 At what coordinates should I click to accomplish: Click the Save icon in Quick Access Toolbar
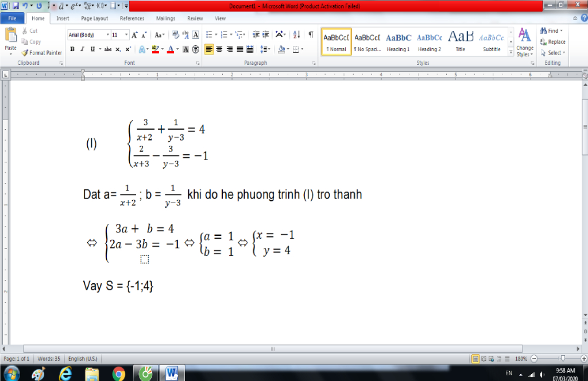click(16, 6)
